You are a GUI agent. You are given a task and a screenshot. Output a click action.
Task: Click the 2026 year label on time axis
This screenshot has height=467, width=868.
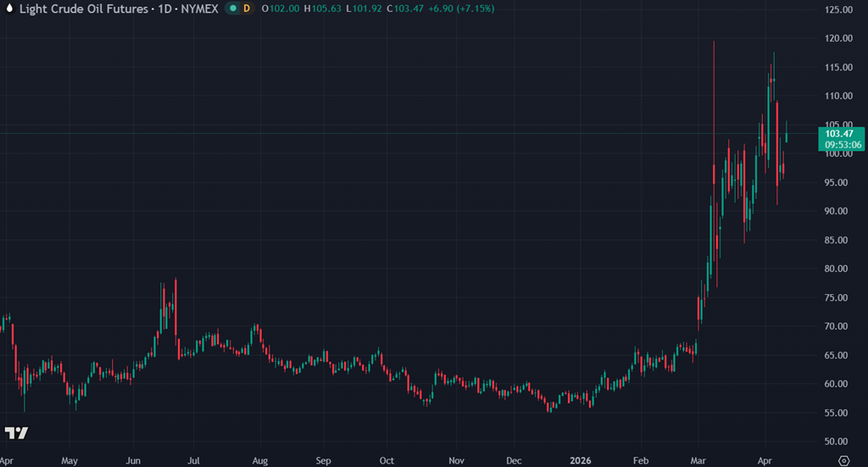click(x=581, y=460)
